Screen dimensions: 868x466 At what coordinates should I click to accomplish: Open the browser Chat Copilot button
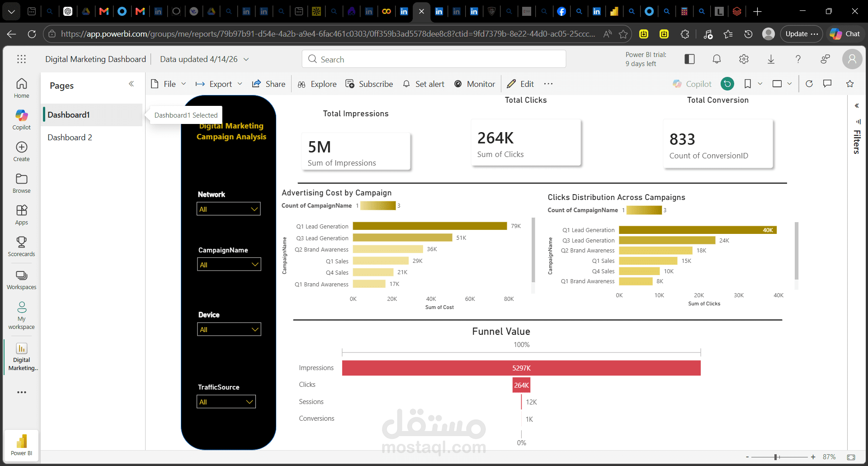coord(845,34)
